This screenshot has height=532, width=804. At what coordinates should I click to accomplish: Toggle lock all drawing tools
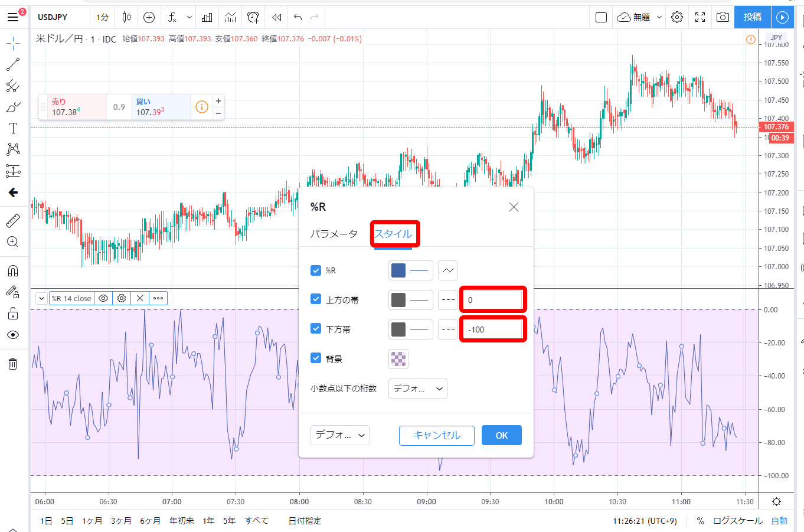click(x=13, y=314)
